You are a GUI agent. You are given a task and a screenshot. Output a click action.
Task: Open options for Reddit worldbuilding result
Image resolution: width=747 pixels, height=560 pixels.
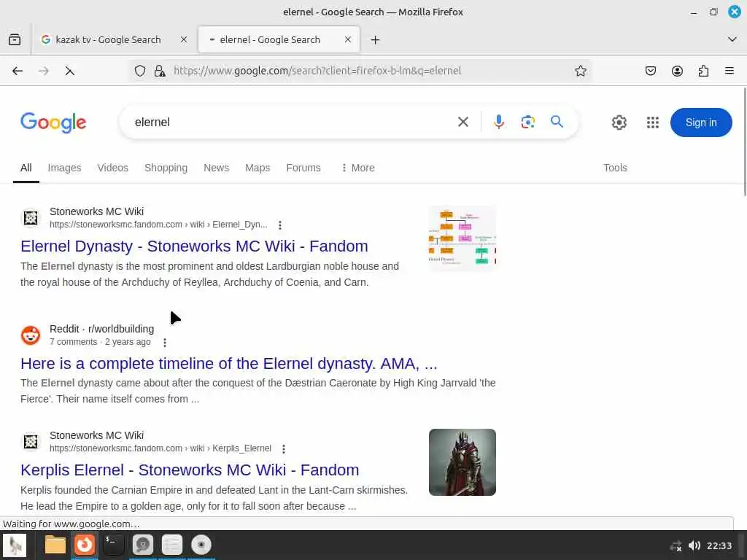pyautogui.click(x=165, y=343)
